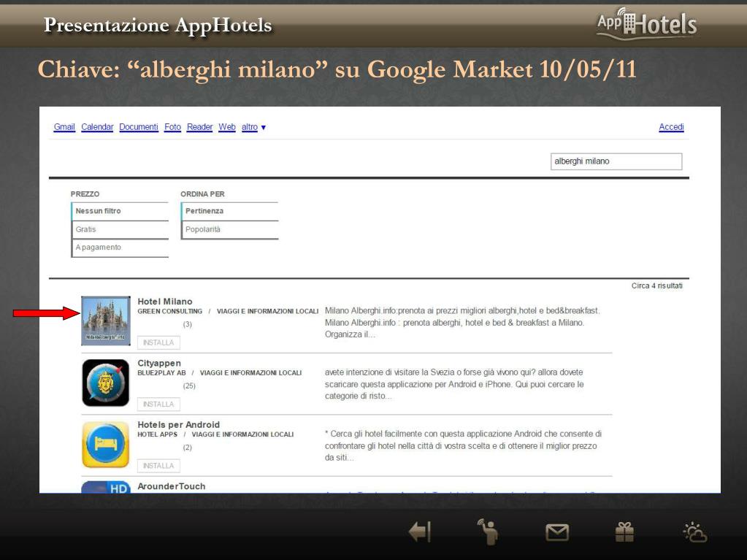Select the Gratis price filter

[120, 229]
